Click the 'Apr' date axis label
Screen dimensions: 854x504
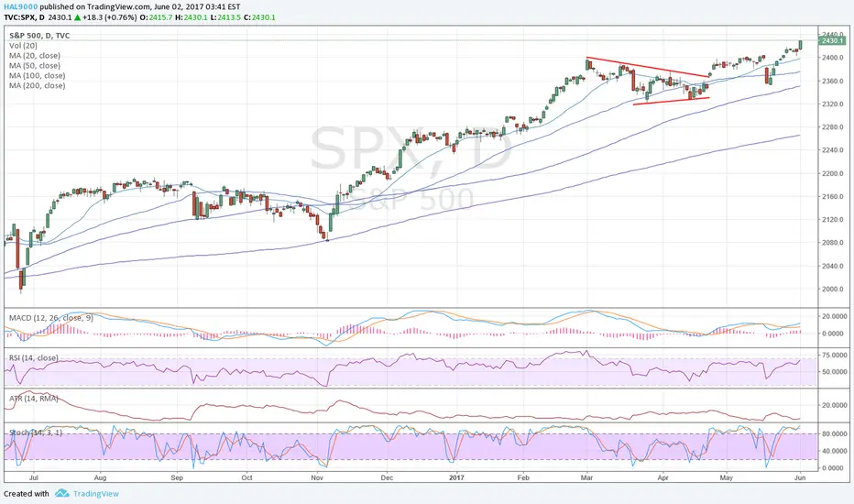(x=662, y=477)
